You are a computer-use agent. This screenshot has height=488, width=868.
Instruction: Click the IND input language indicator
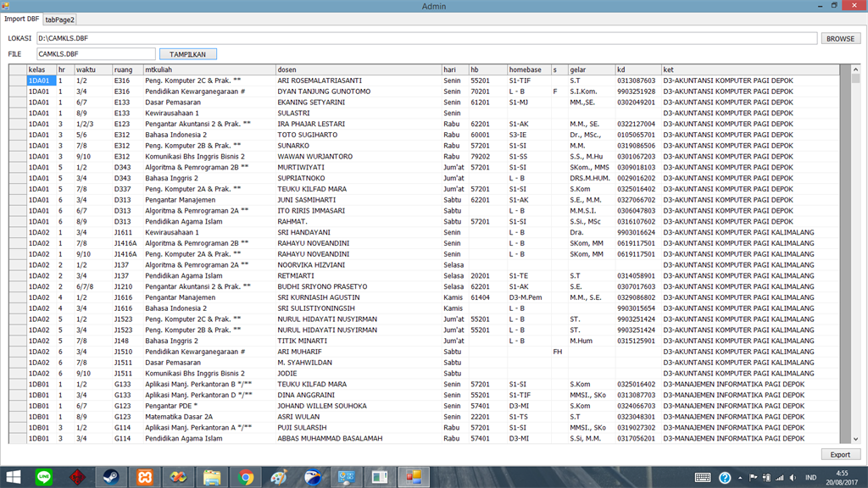(x=811, y=478)
